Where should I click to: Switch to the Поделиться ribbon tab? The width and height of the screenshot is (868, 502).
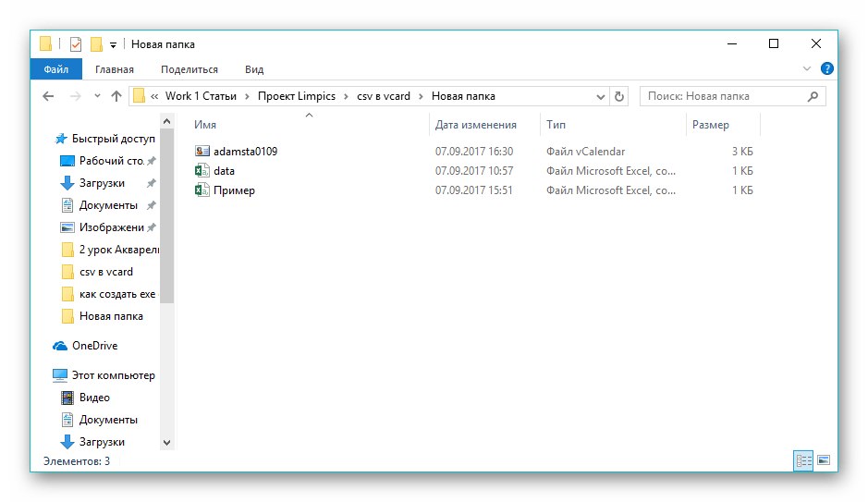189,69
